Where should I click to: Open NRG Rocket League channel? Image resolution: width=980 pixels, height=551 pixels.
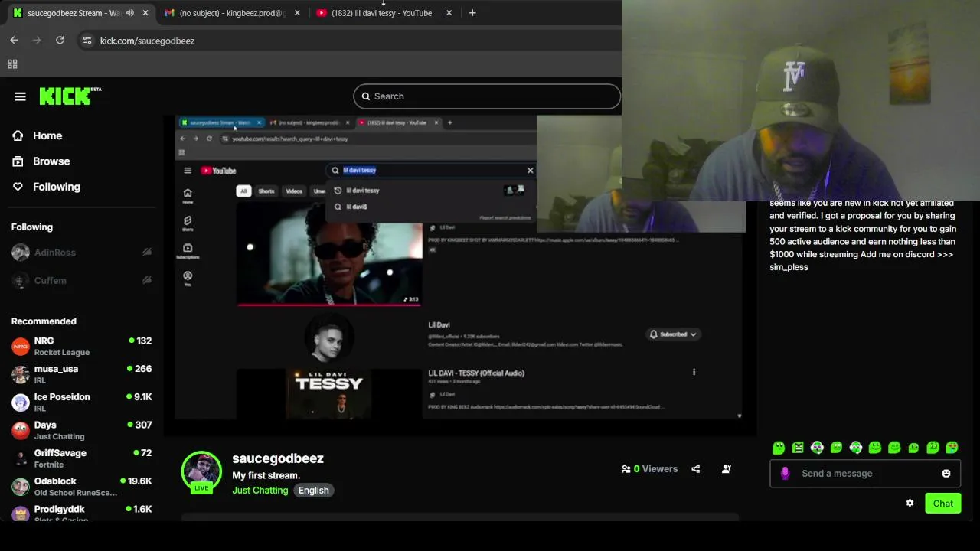(81, 346)
